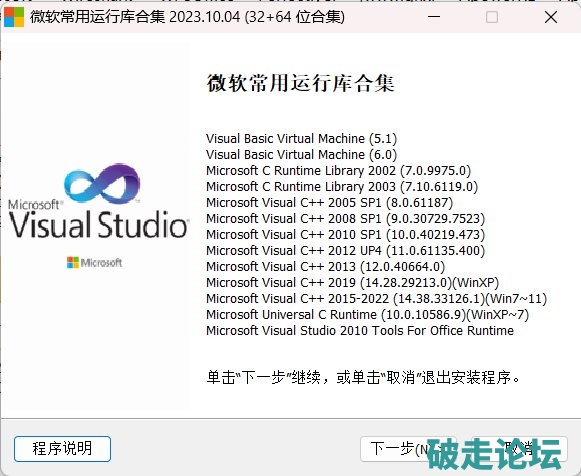Click Microsoft Visual C++ 2005 SP1 entry

[x=329, y=203]
